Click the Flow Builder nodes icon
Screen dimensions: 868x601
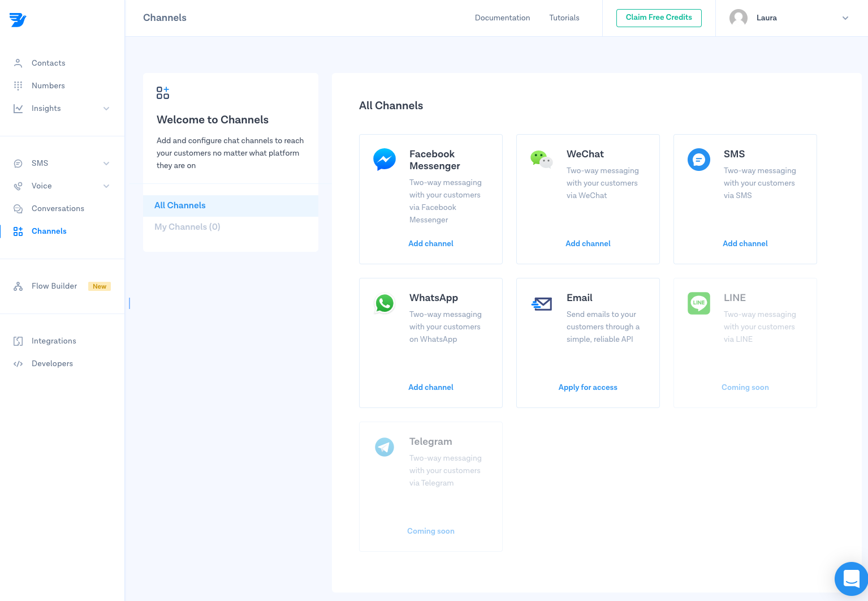pyautogui.click(x=18, y=286)
